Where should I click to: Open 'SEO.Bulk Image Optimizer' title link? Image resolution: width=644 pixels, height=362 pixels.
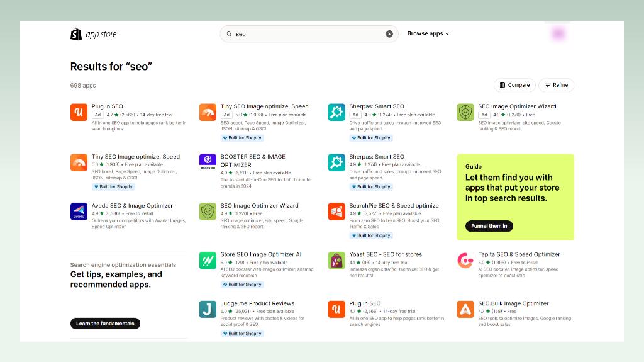(x=513, y=303)
